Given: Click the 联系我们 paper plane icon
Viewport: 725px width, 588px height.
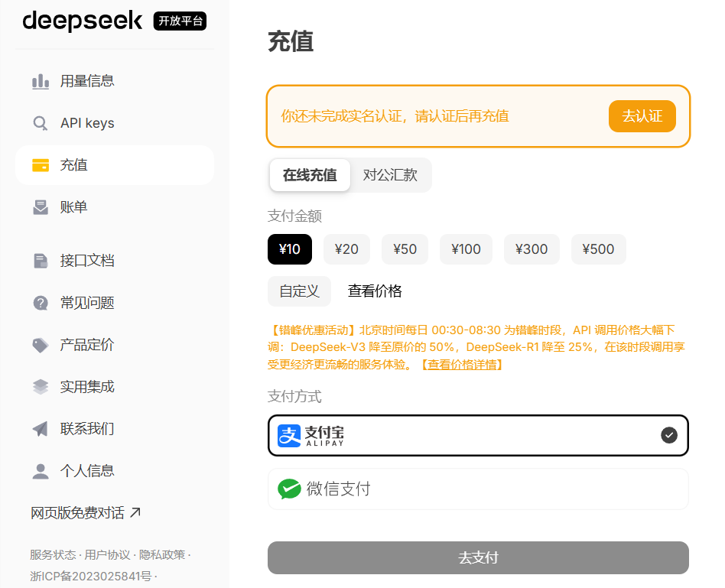Looking at the screenshot, I should tap(40, 429).
